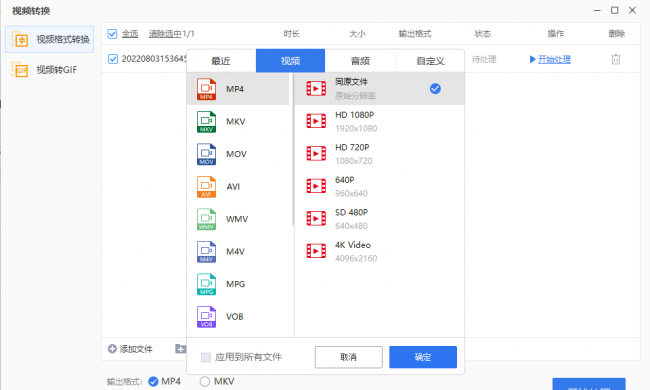Choose the 同原文件 resolution preset
The width and height of the screenshot is (650, 390).
point(379,89)
